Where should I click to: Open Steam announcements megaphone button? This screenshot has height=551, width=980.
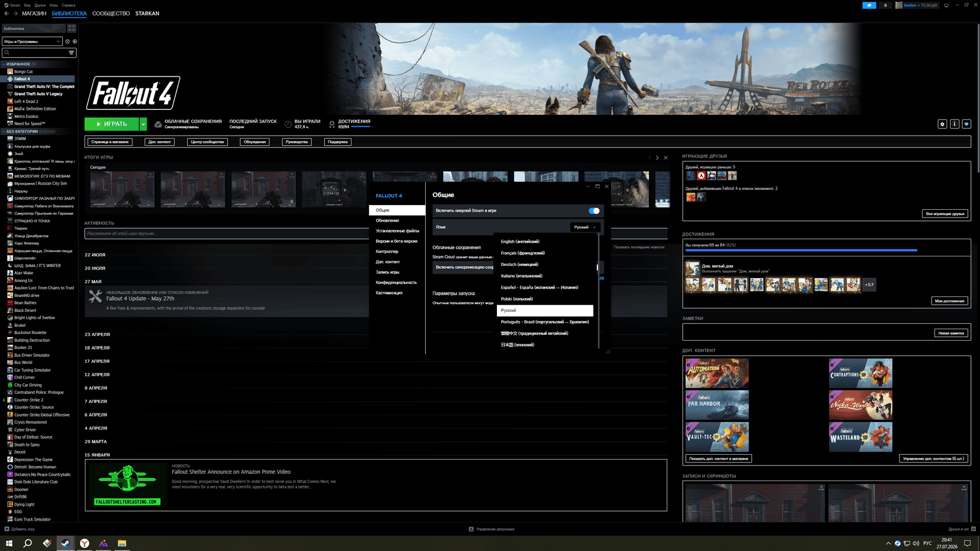click(869, 5)
